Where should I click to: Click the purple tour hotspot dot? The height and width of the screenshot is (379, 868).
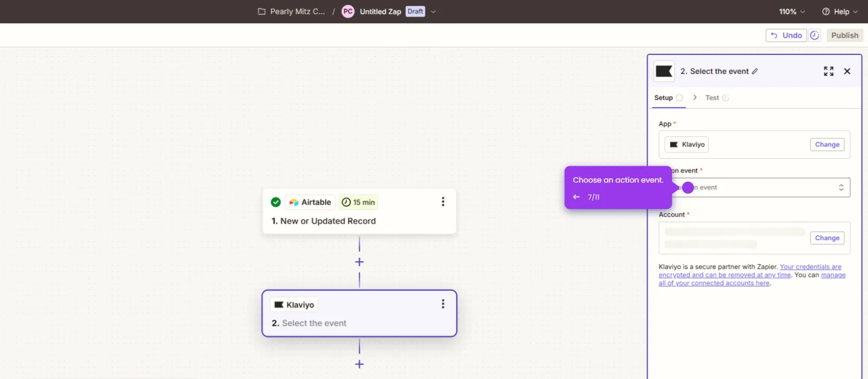(x=688, y=187)
